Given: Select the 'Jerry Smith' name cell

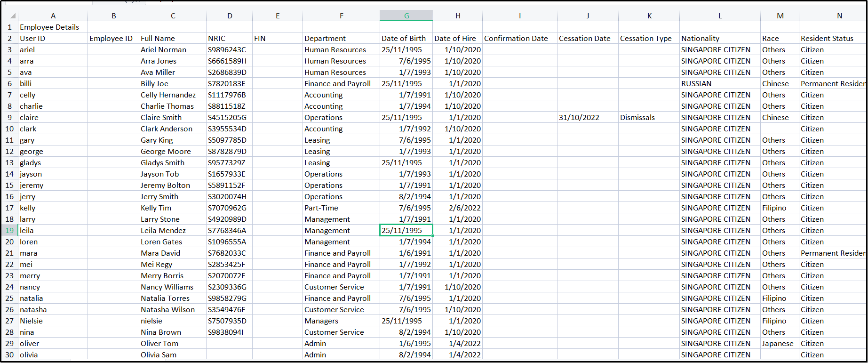Looking at the screenshot, I should 173,196.
